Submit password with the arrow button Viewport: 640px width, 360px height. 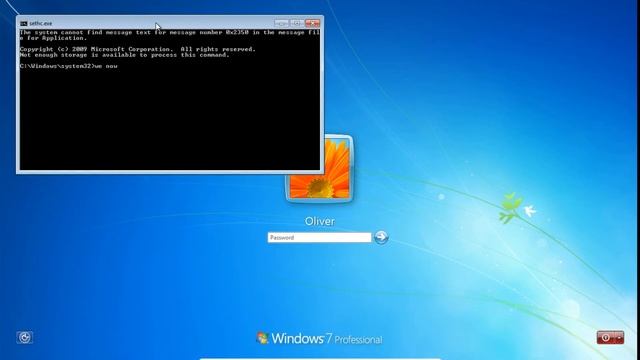tap(381, 237)
